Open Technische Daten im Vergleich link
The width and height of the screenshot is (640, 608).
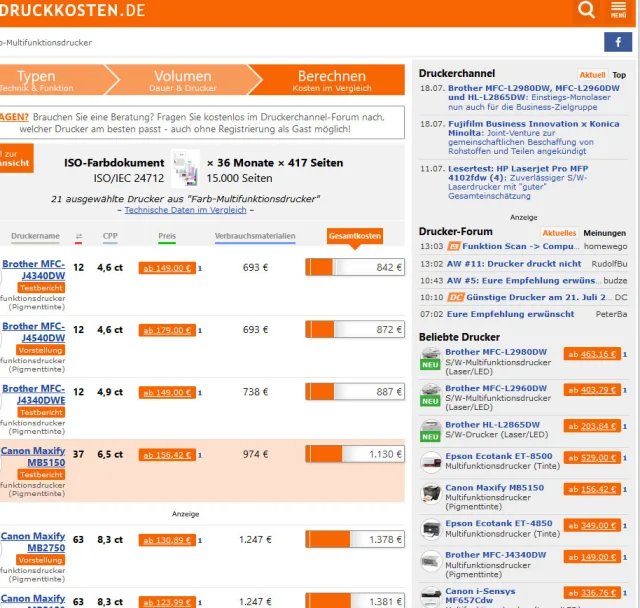click(185, 210)
